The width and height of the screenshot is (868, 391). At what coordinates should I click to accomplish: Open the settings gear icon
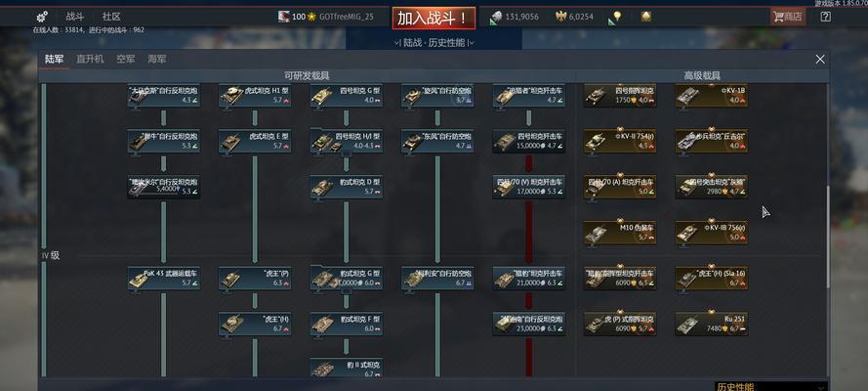(42, 17)
